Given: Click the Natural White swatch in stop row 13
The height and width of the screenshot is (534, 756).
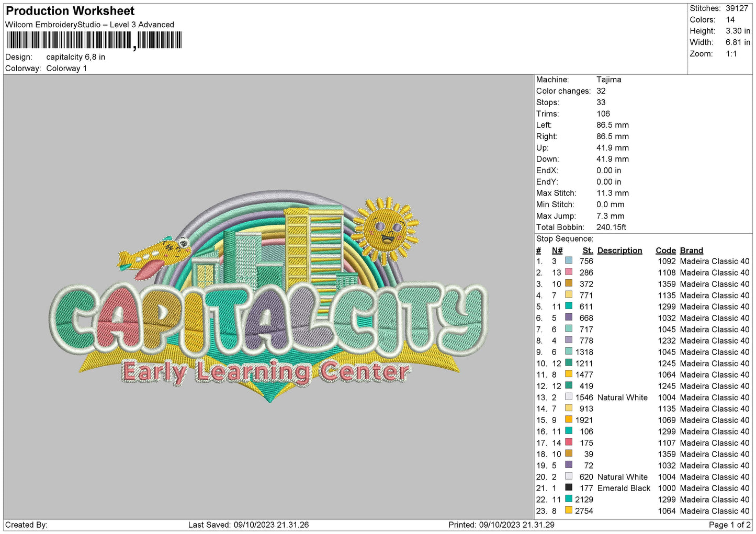Looking at the screenshot, I should click(x=569, y=396).
